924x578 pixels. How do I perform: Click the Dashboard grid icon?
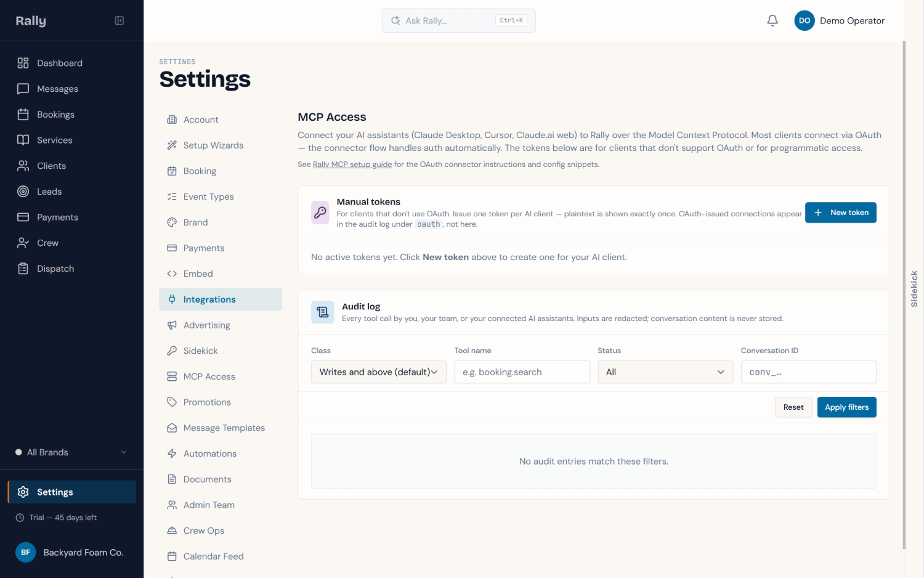(x=23, y=63)
